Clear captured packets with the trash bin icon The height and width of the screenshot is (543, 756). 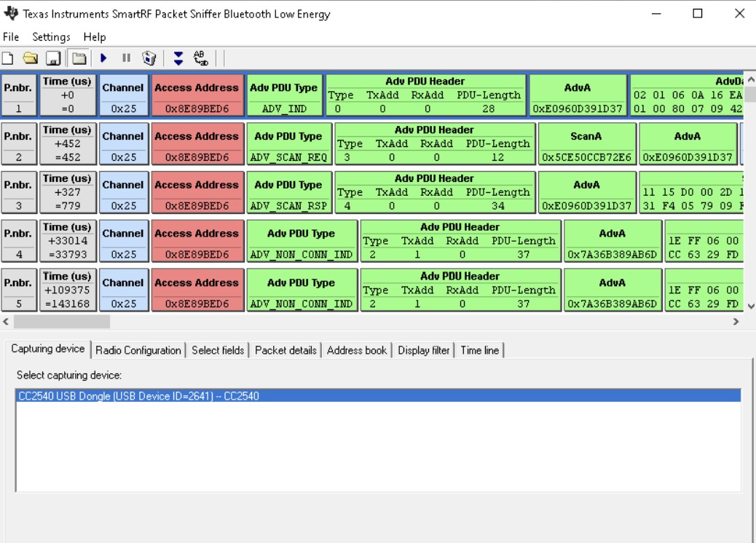tap(149, 58)
